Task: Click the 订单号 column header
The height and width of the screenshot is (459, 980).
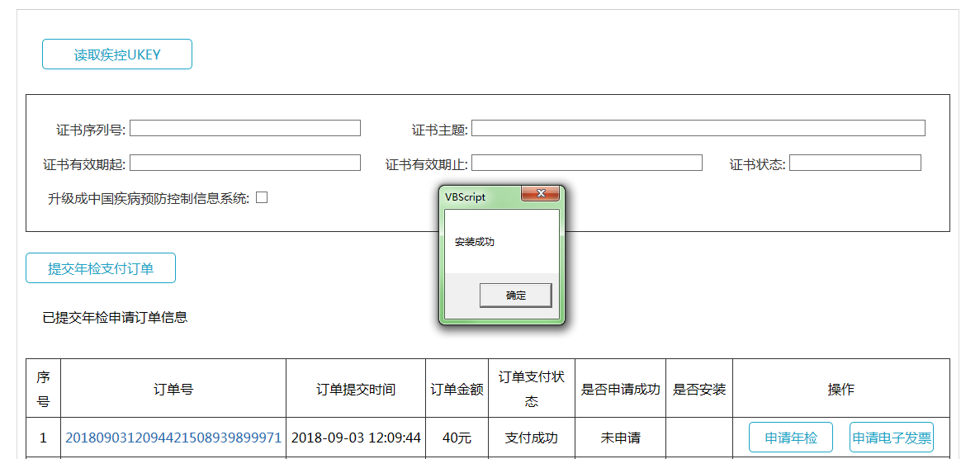Action: pos(173,389)
